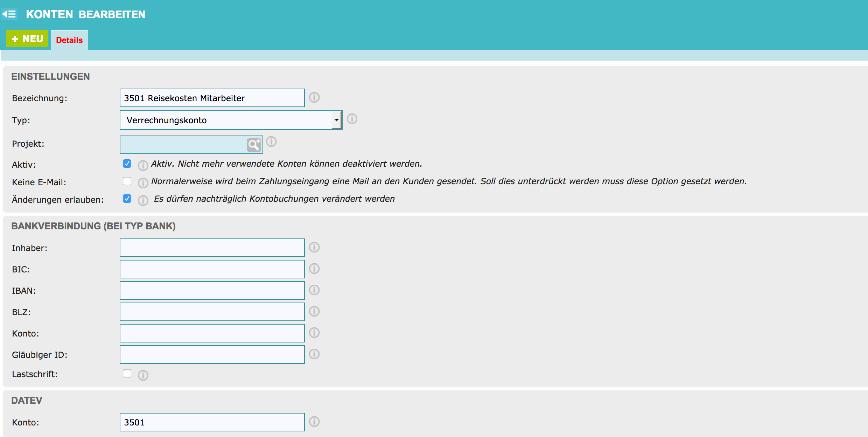
Task: Check the Lastschrift checkbox
Action: [127, 373]
